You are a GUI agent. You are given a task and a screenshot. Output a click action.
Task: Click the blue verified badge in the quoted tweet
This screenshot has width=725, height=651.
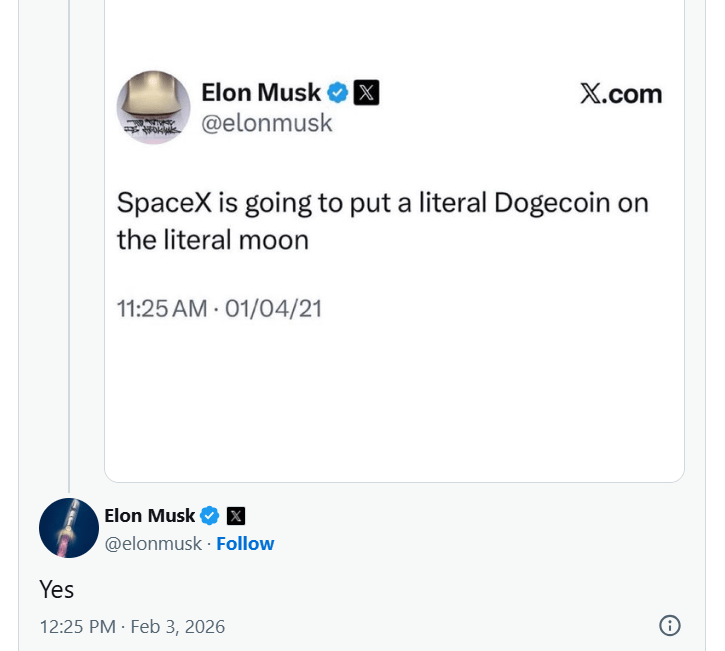click(x=338, y=93)
